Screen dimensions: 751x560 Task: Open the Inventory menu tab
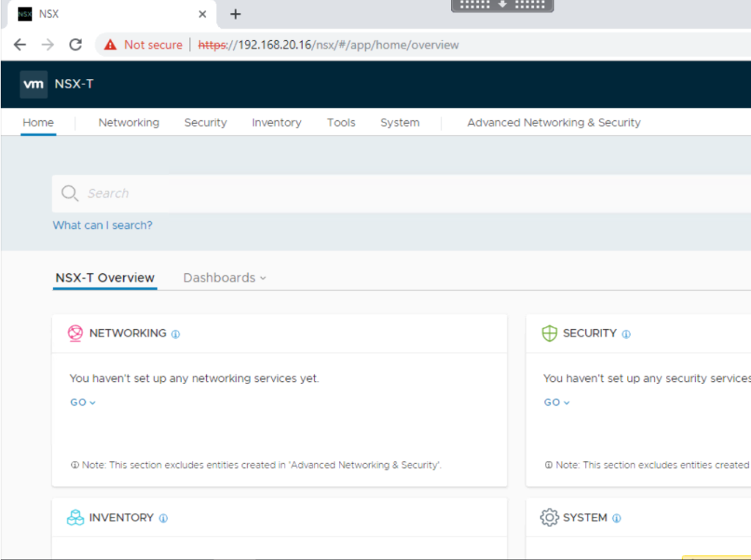276,122
